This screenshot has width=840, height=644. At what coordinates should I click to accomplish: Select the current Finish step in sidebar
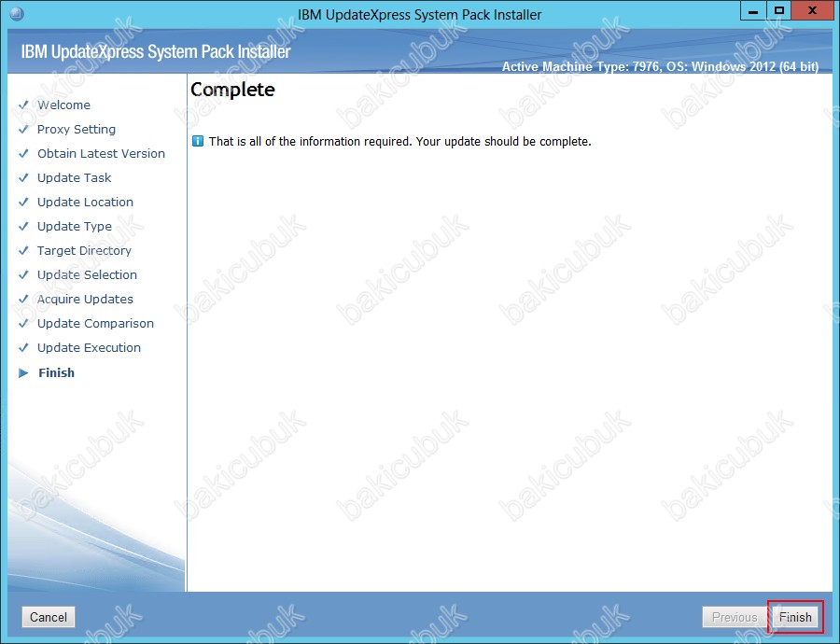tap(56, 373)
